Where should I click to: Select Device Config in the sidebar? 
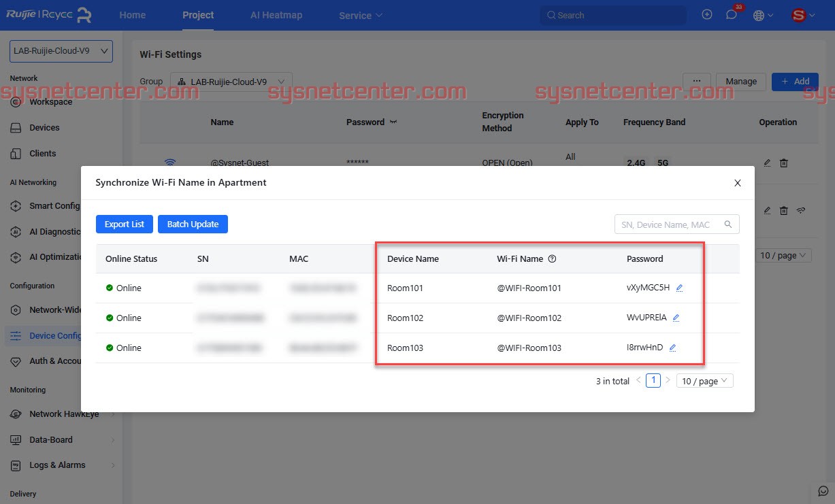coord(54,335)
